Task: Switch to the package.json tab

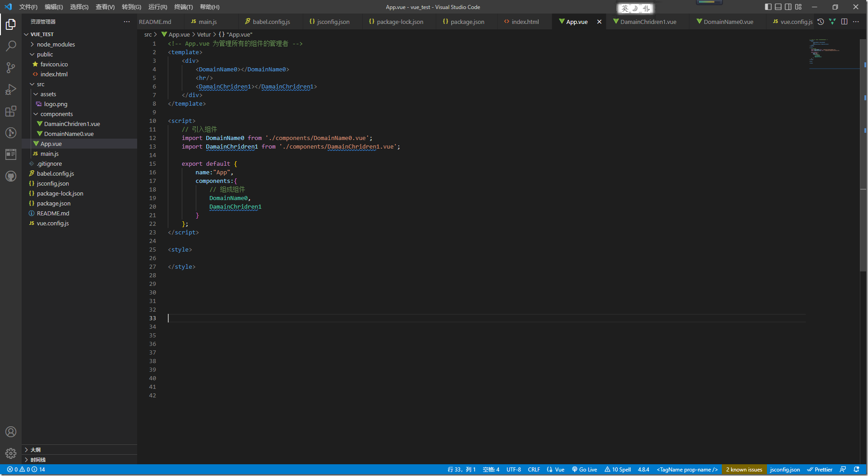Action: click(467, 22)
